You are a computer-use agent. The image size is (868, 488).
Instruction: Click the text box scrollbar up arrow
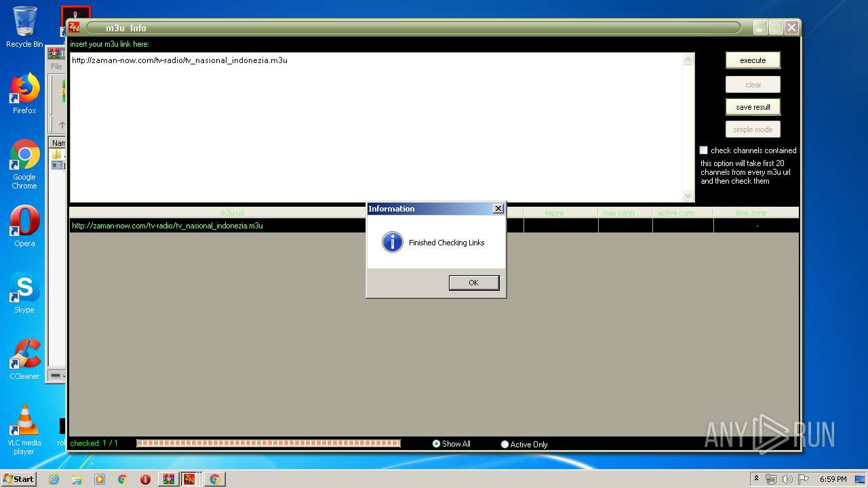pos(688,60)
